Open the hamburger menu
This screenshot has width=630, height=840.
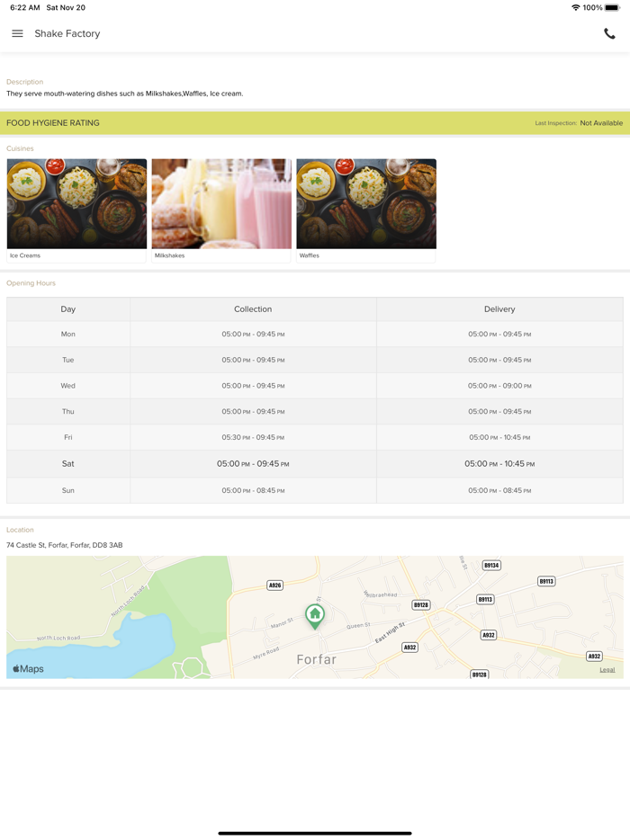[17, 33]
